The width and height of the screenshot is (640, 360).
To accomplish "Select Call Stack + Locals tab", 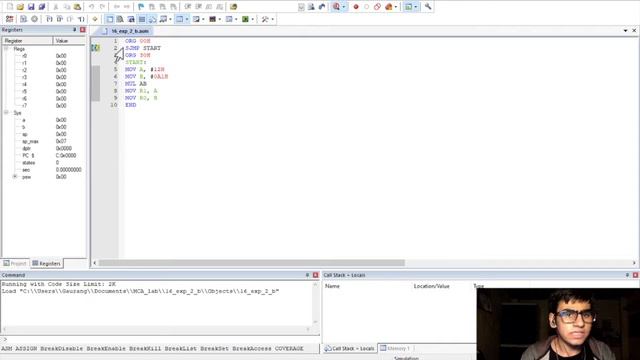I will coord(349,348).
